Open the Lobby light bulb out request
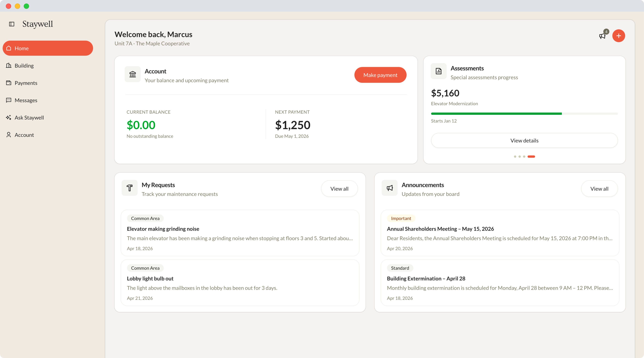This screenshot has height=358, width=644. click(240, 283)
